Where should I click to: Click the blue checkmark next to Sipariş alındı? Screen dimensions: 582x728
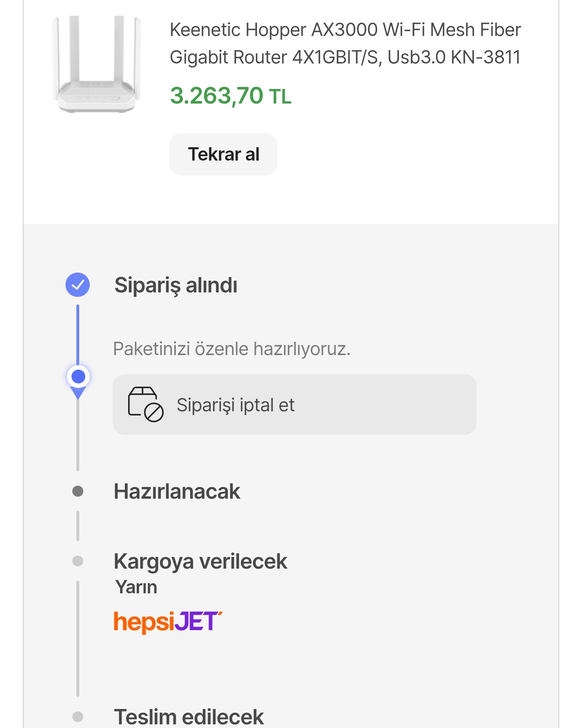pos(78,285)
